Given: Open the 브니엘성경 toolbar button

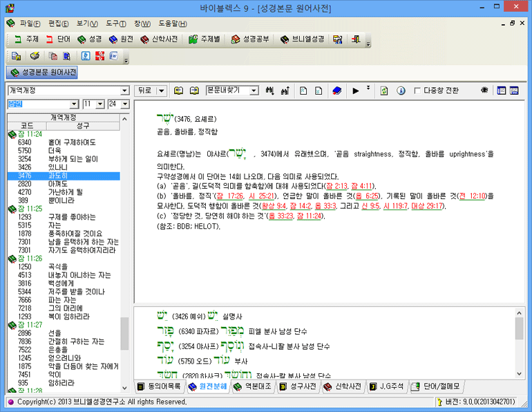Looking at the screenshot, I should pos(302,39).
